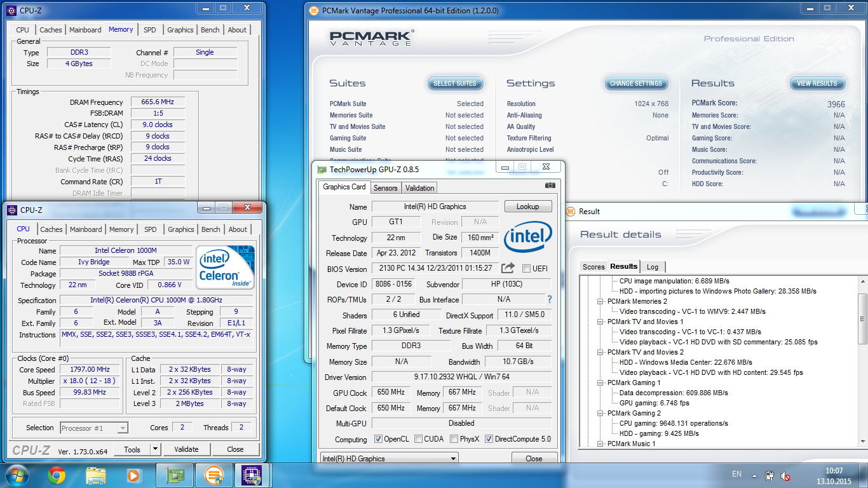Click the scroll-up arrow in Result details list
This screenshot has height=488, width=868.
click(862, 281)
